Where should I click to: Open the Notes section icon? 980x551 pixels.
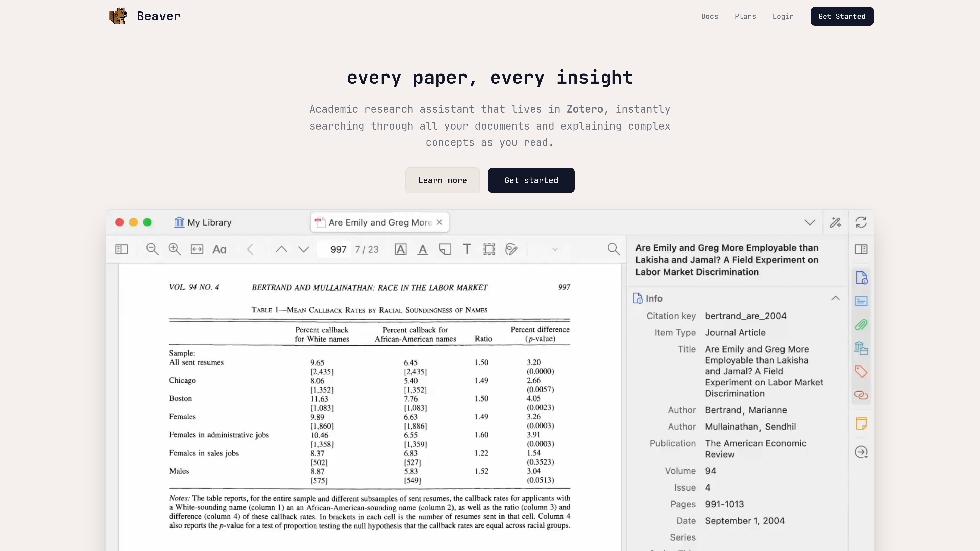pyautogui.click(x=861, y=423)
